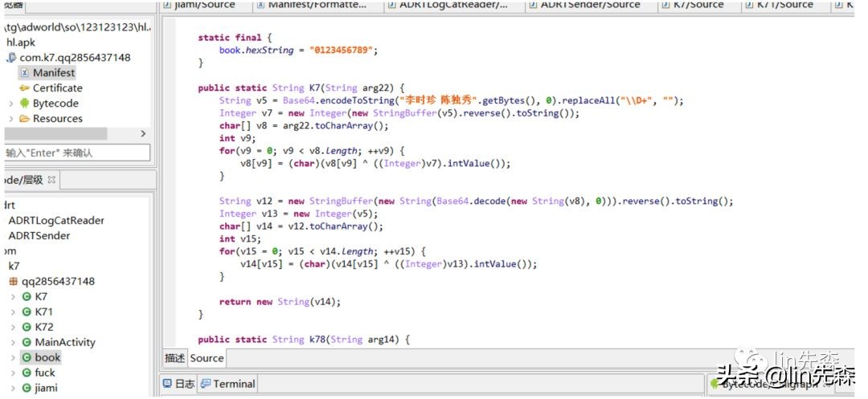Expand the K71 class node

[14, 311]
